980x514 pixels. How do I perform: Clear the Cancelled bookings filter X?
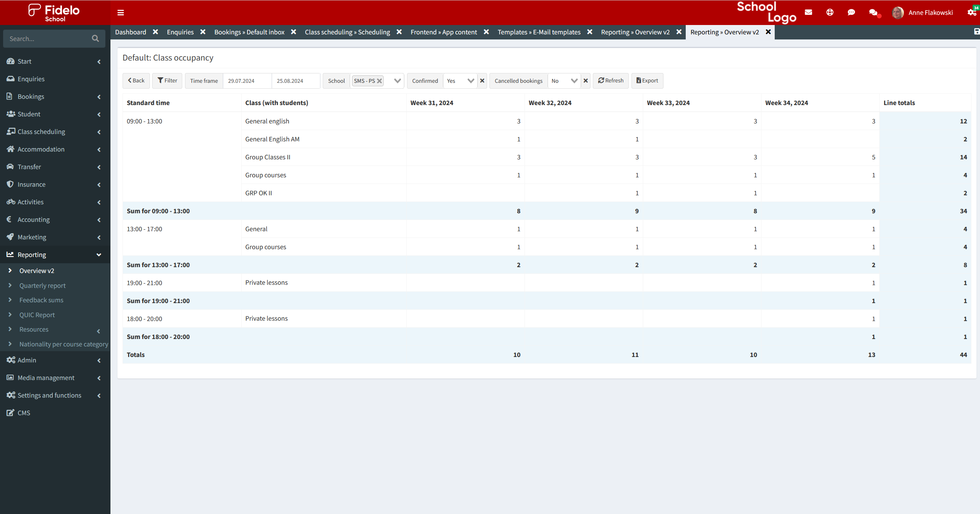[585, 81]
